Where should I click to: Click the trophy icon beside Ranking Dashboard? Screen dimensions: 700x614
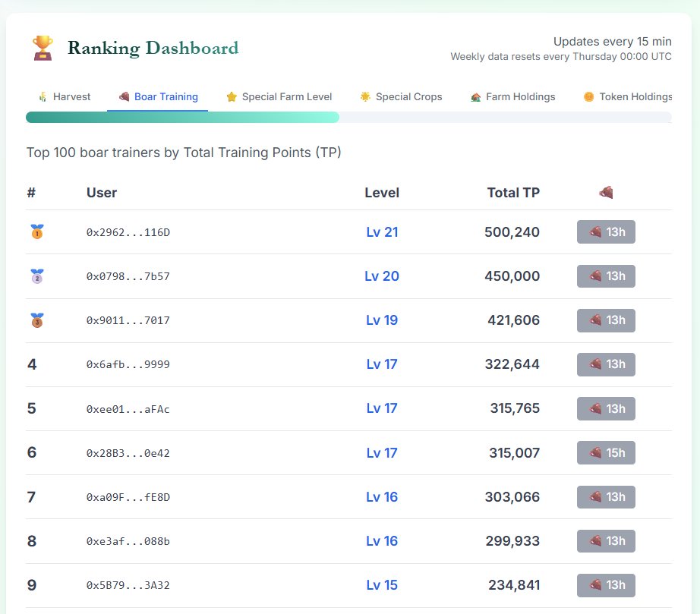tap(43, 48)
